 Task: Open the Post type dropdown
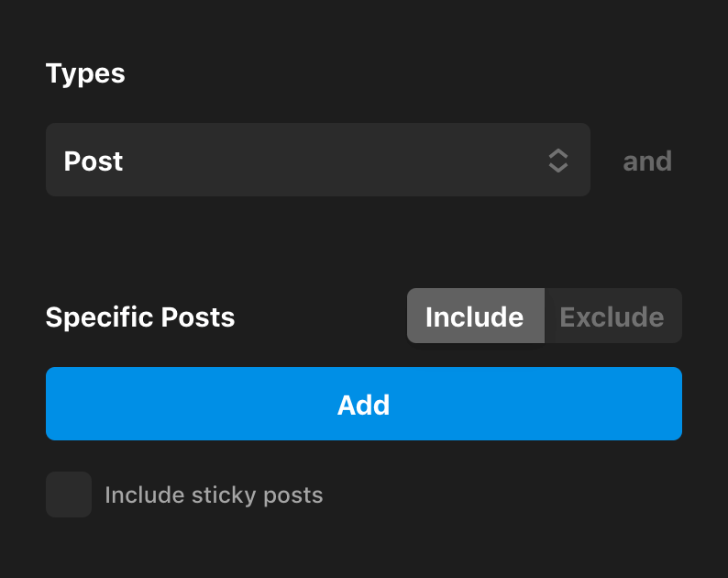[x=317, y=161]
